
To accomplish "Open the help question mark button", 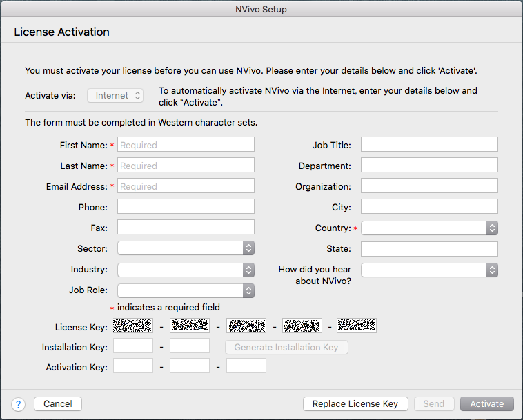I will point(19,404).
